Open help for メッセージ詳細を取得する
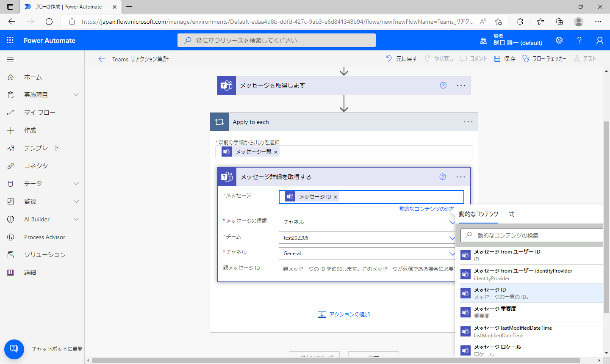 point(443,177)
